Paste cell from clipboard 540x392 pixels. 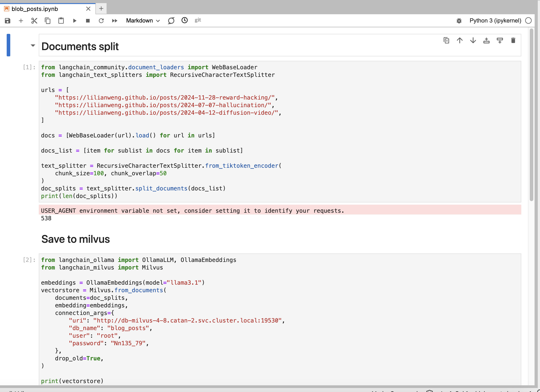click(x=61, y=21)
